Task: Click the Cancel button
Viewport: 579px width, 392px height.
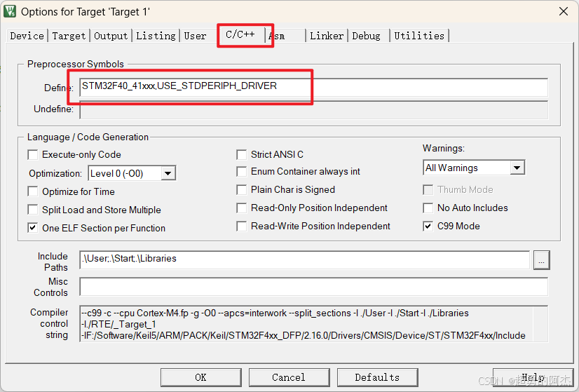Action: (x=289, y=377)
